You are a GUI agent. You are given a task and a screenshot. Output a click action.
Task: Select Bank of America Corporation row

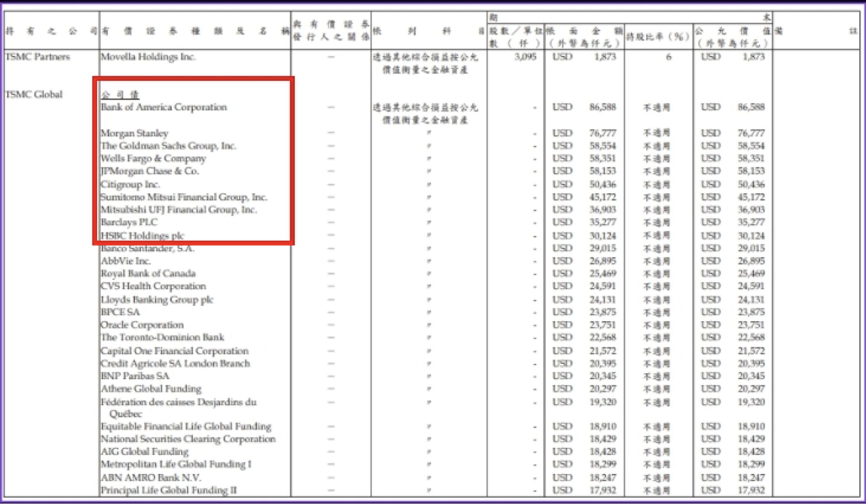click(165, 108)
